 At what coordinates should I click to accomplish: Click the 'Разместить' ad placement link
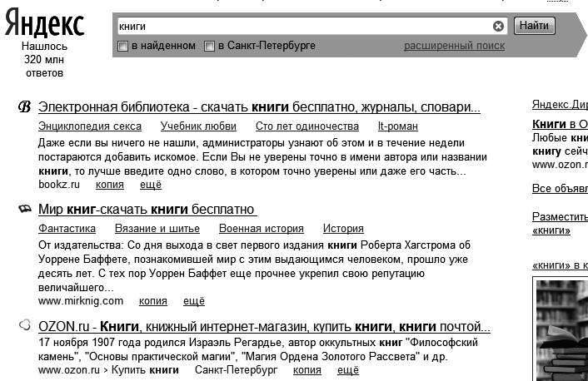click(x=560, y=216)
